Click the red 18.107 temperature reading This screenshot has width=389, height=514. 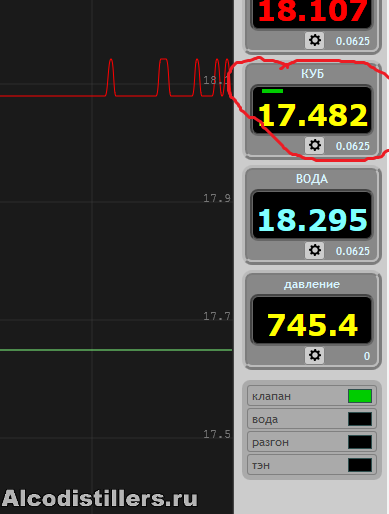312,11
